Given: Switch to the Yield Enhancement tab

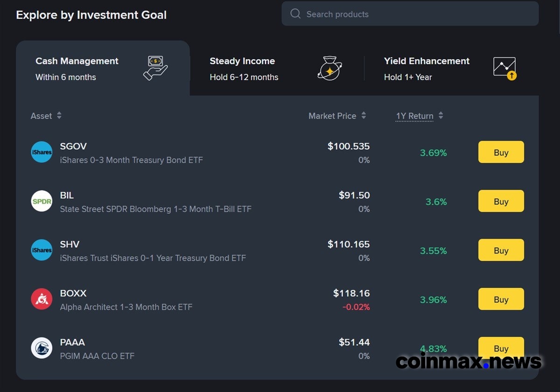Looking at the screenshot, I should (451, 68).
